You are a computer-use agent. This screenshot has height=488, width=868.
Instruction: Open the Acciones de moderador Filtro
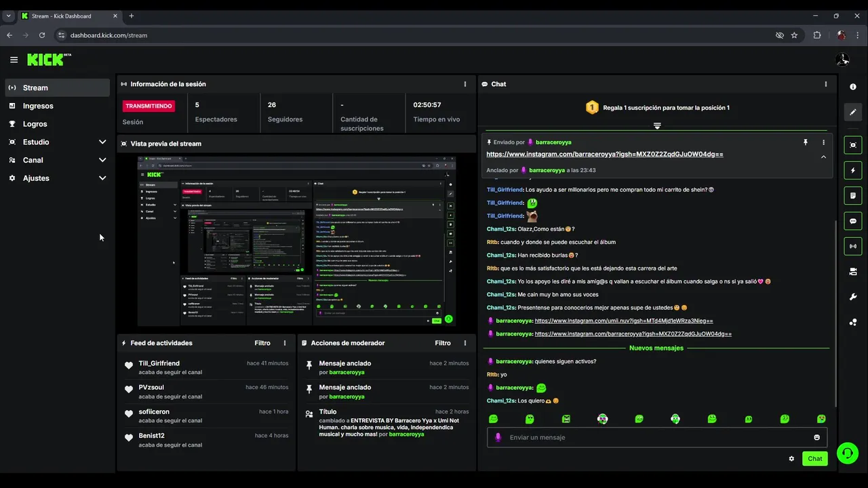point(443,343)
